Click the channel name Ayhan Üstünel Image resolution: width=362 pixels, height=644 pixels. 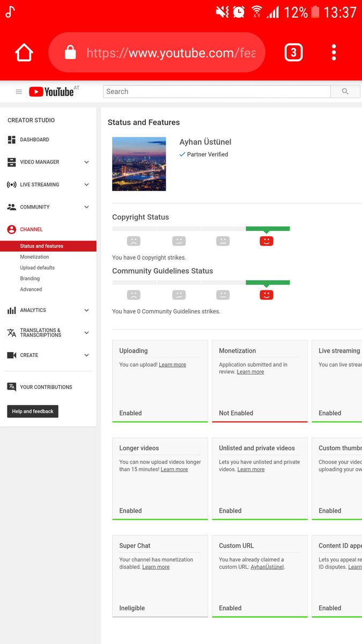[x=205, y=142]
